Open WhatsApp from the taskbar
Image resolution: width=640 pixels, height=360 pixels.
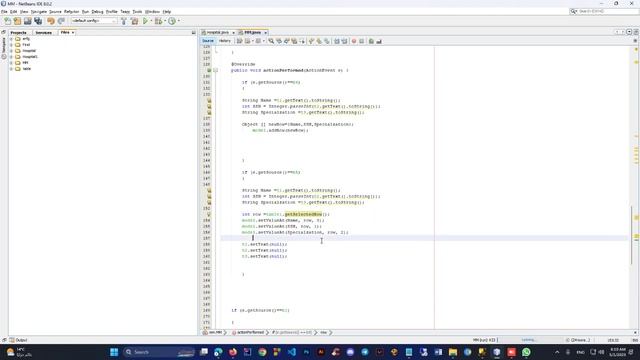click(x=526, y=352)
